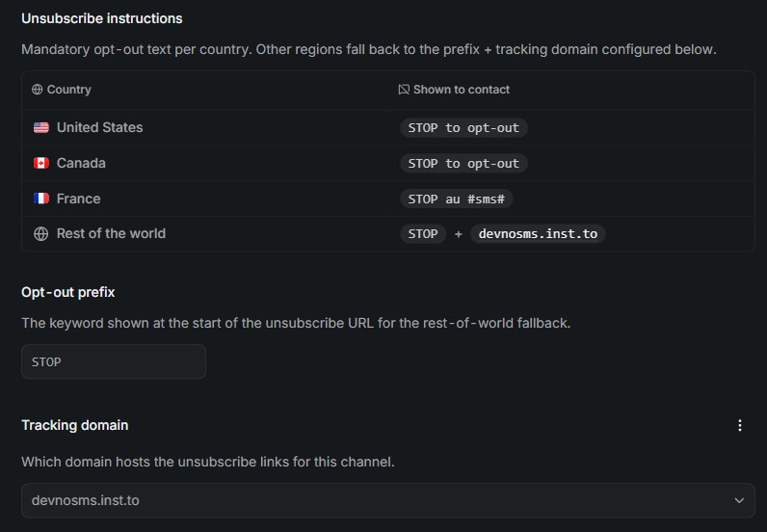
Task: Click the Rest of the world label
Action: 111,233
